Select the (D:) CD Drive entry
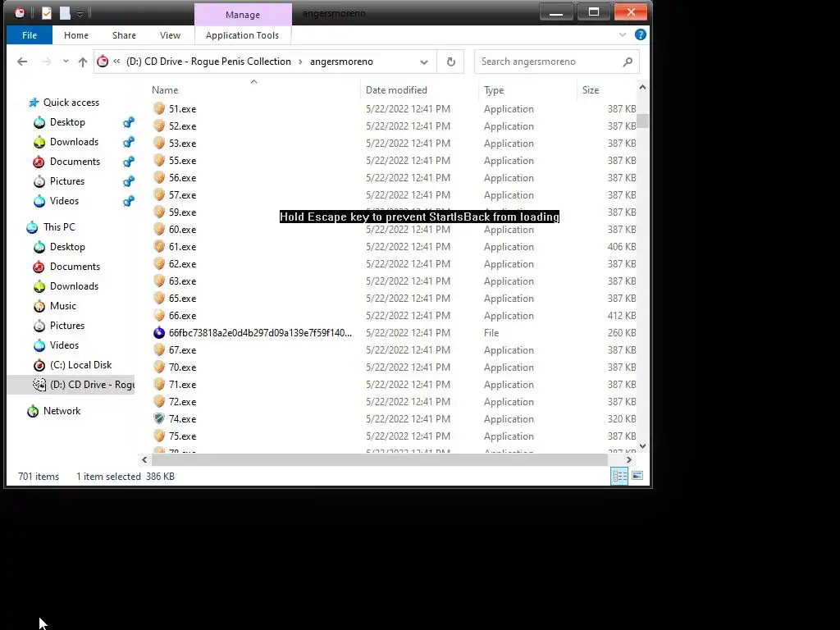The image size is (840, 630). coord(71,385)
